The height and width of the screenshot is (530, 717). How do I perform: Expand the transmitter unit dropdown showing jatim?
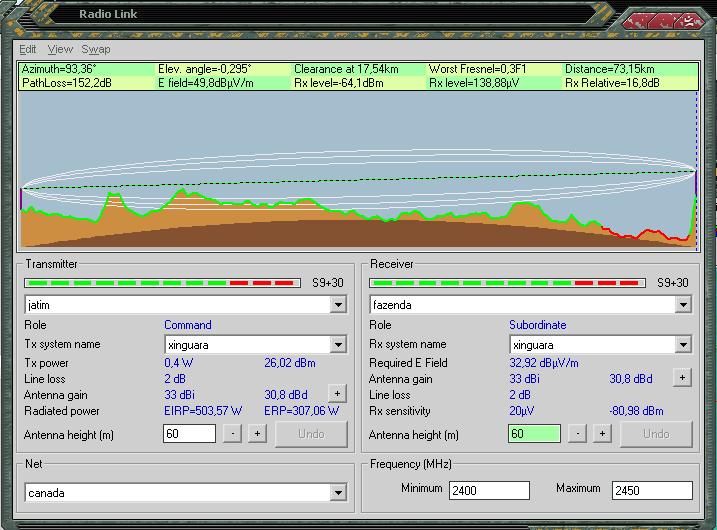pyautogui.click(x=338, y=305)
